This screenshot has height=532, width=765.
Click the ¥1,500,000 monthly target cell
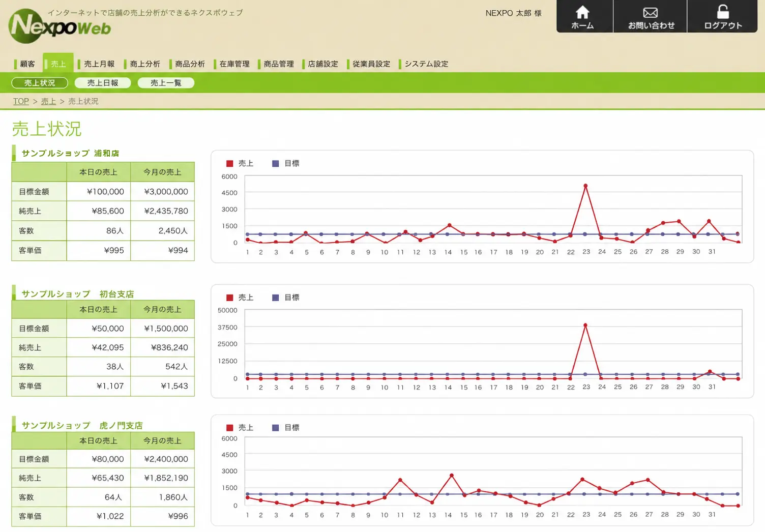(x=162, y=329)
